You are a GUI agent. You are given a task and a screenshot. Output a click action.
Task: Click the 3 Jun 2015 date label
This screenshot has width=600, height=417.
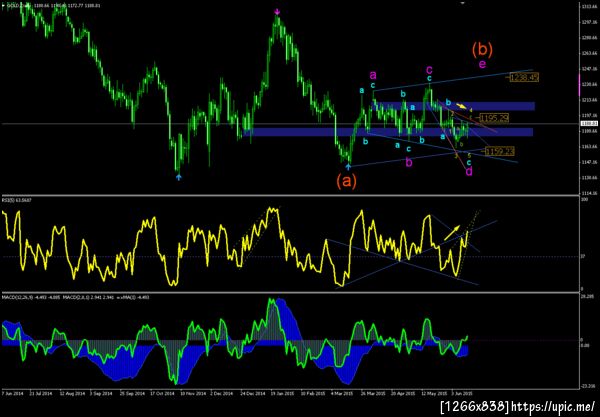coord(461,393)
